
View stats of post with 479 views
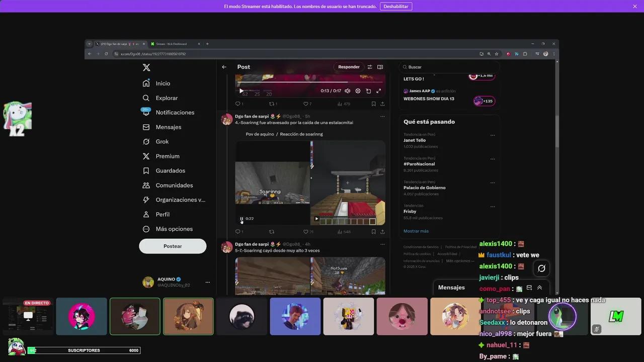[x=343, y=104]
